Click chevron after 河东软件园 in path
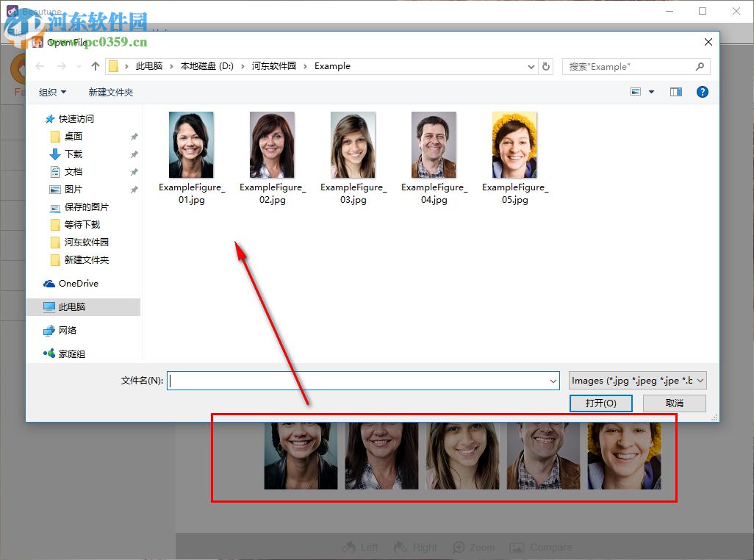Viewport: 754px width, 560px height. click(305, 66)
